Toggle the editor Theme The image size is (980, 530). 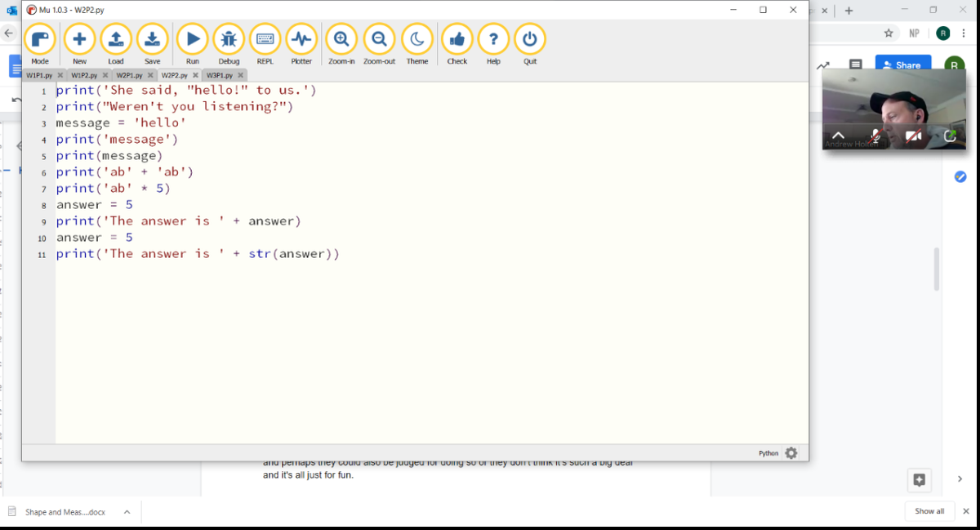[417, 39]
